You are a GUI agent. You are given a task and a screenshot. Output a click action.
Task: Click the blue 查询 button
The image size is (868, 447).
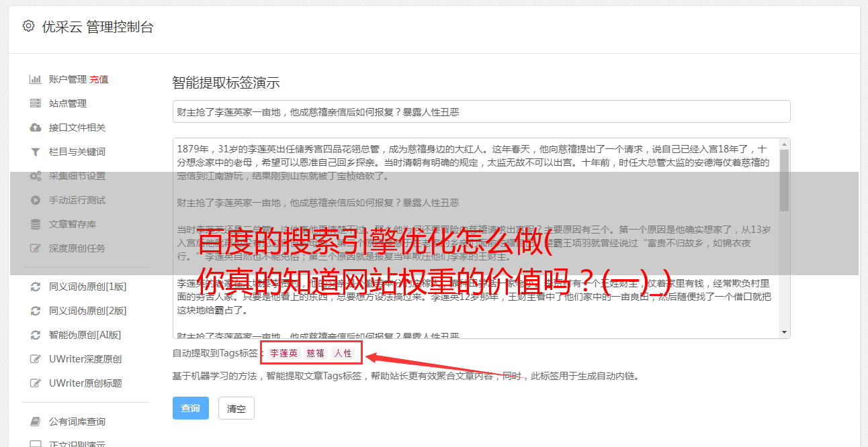point(191,408)
